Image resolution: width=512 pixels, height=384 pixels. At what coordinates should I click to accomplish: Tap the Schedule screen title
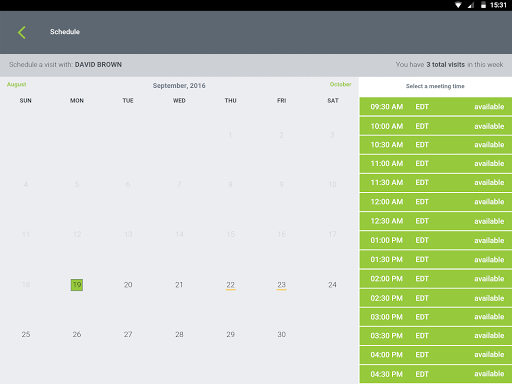65,32
